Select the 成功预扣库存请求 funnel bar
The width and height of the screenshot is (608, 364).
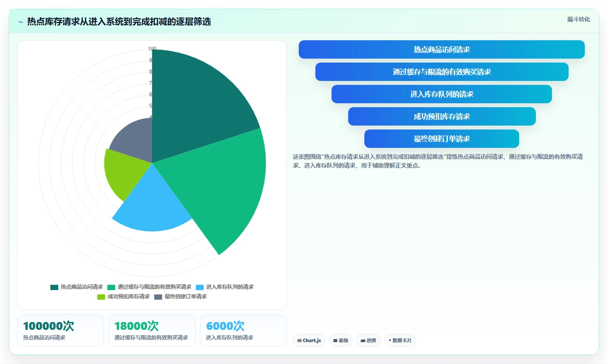442,116
